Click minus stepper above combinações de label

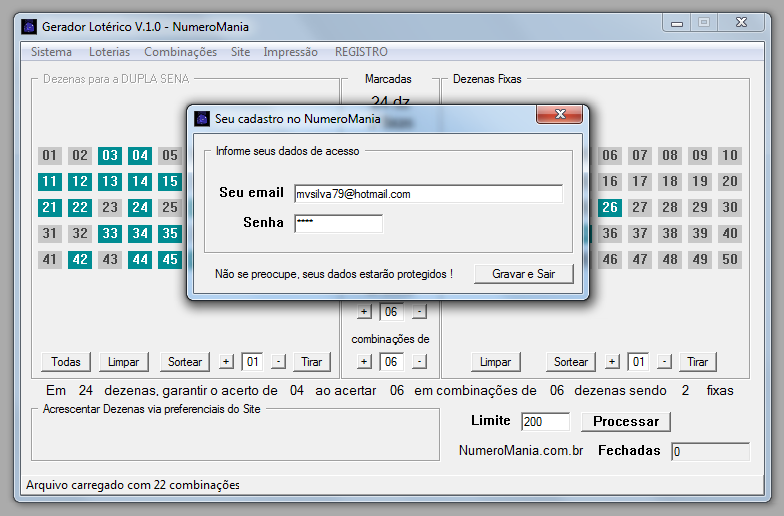click(x=420, y=312)
